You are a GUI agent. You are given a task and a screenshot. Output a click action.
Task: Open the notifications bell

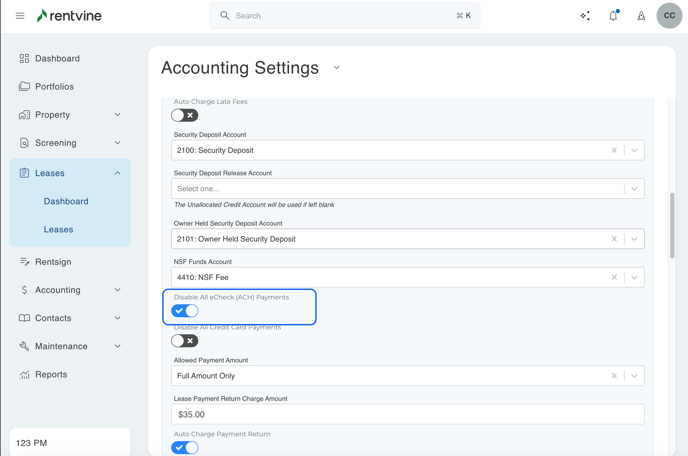pyautogui.click(x=613, y=16)
